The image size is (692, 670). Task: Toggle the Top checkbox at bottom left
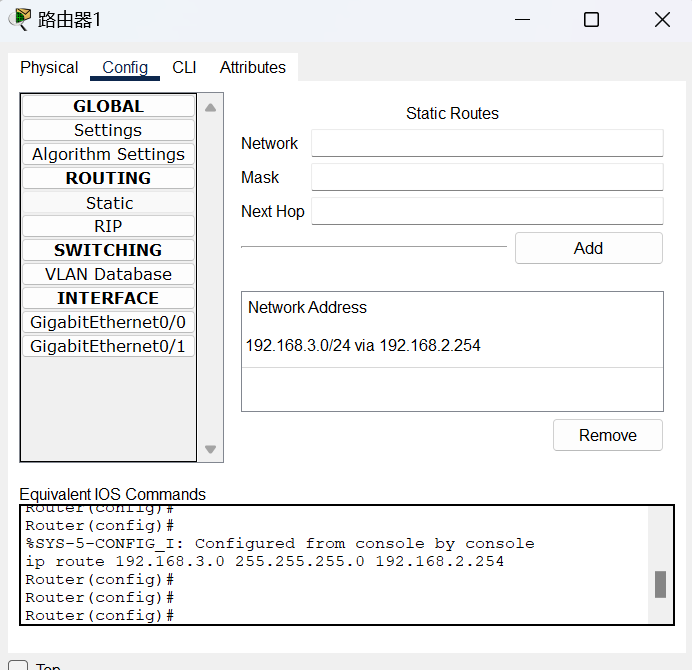[x=18, y=665]
